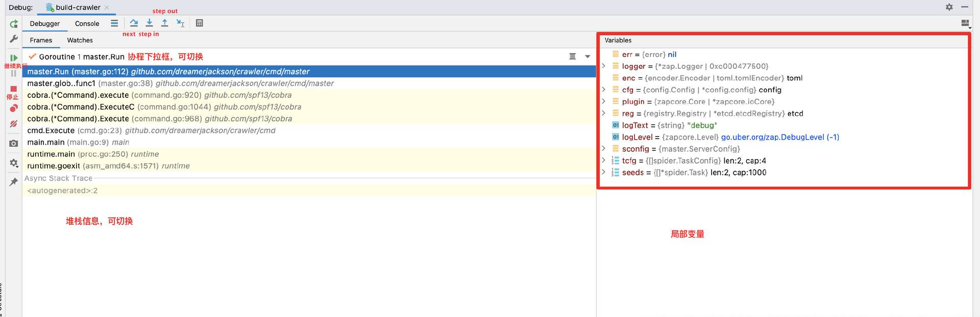Expand the logger variable node
This screenshot has height=317, width=980.
tap(604, 66)
